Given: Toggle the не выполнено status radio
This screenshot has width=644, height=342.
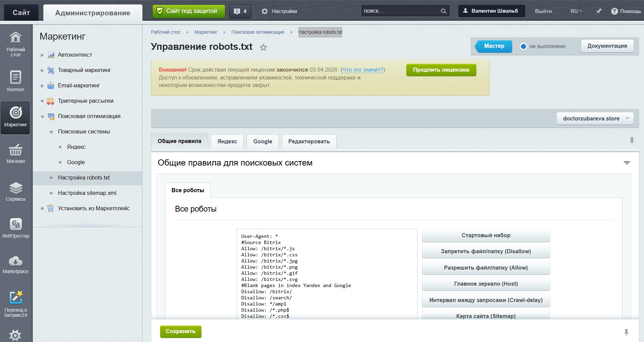Looking at the screenshot, I should tap(523, 46).
